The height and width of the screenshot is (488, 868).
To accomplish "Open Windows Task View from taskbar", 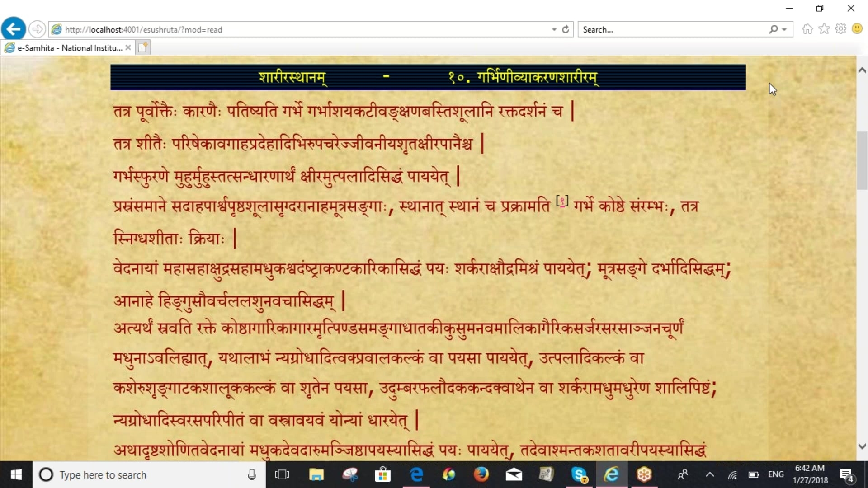I will [282, 474].
